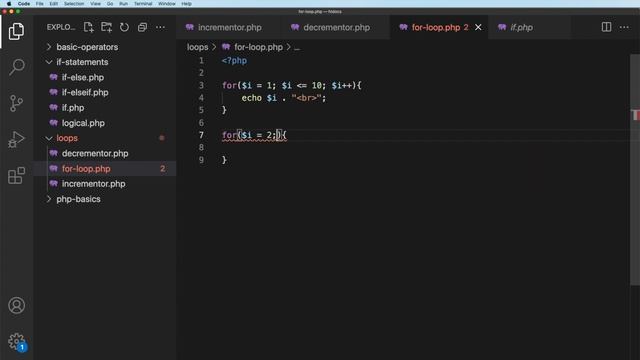Create a new folder in Explorer
The height and width of the screenshot is (360, 640).
[106, 27]
